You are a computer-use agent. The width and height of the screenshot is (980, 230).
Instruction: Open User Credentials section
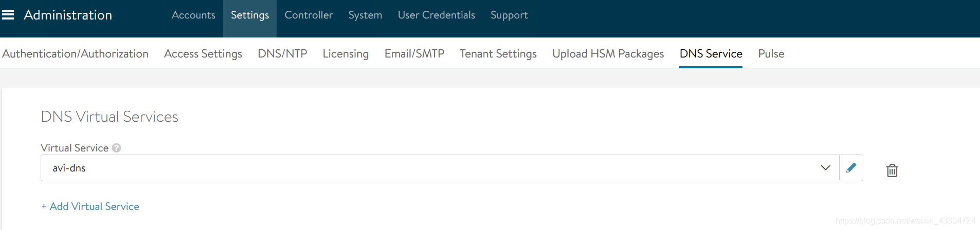(x=437, y=15)
